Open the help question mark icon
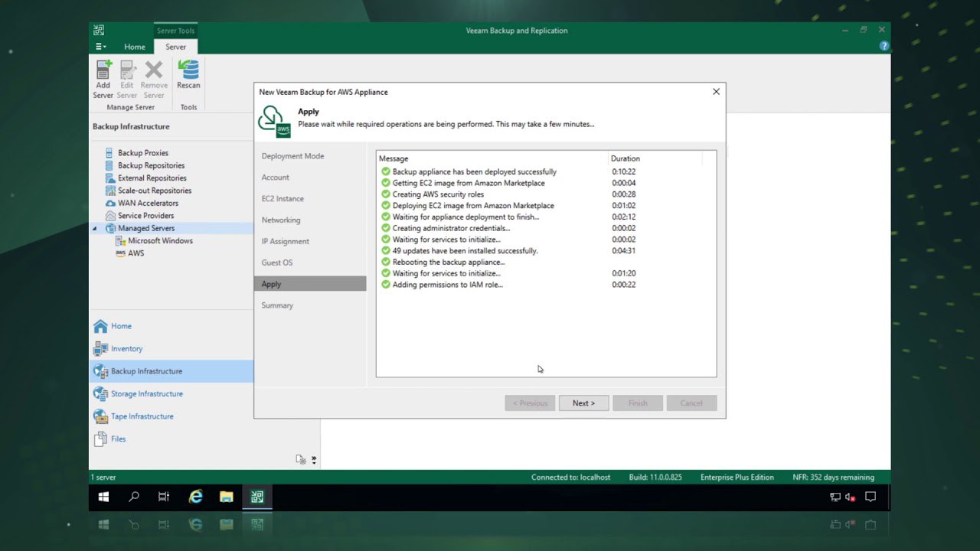Image resolution: width=980 pixels, height=551 pixels. click(884, 46)
